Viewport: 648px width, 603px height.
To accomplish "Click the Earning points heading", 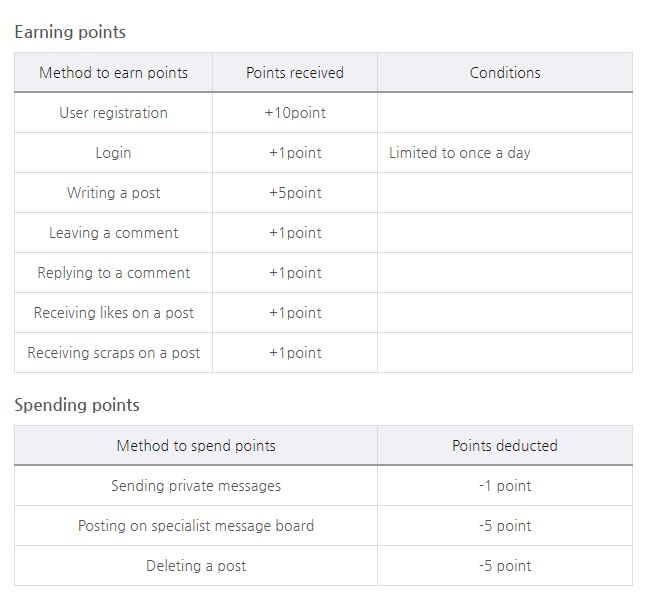I will tap(70, 32).
